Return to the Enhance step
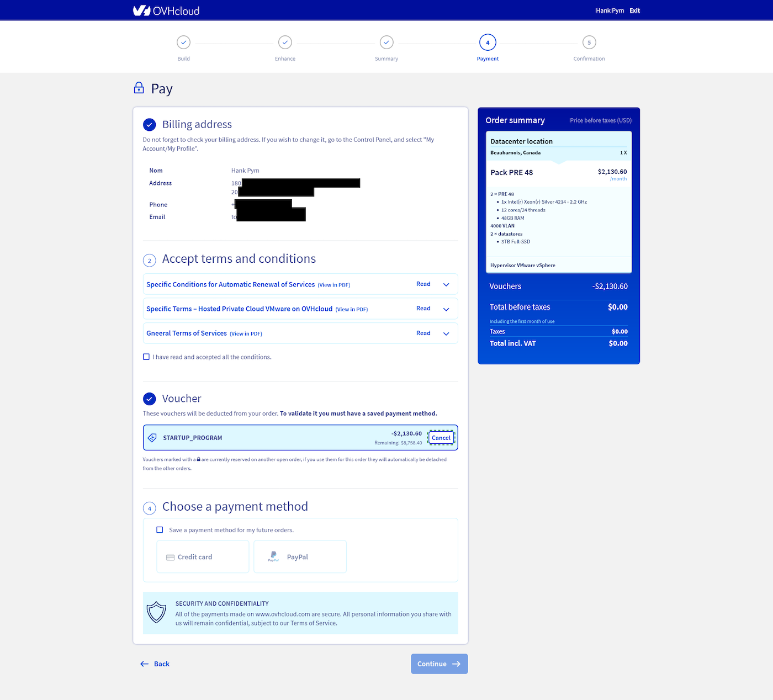773x700 pixels. pyautogui.click(x=285, y=43)
